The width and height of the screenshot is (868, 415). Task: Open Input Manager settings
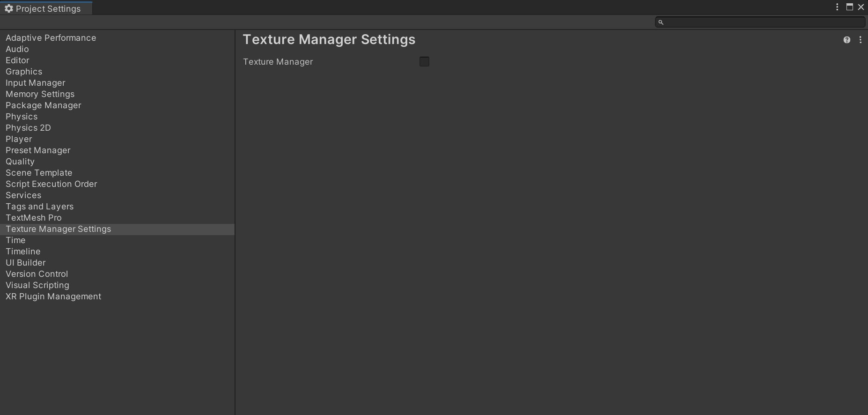(x=36, y=83)
